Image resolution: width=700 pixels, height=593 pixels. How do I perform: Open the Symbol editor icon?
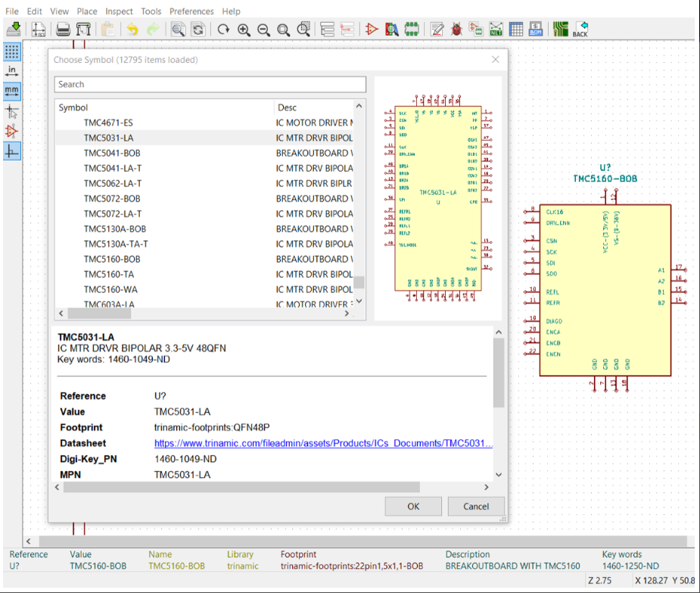pyautogui.click(x=371, y=30)
